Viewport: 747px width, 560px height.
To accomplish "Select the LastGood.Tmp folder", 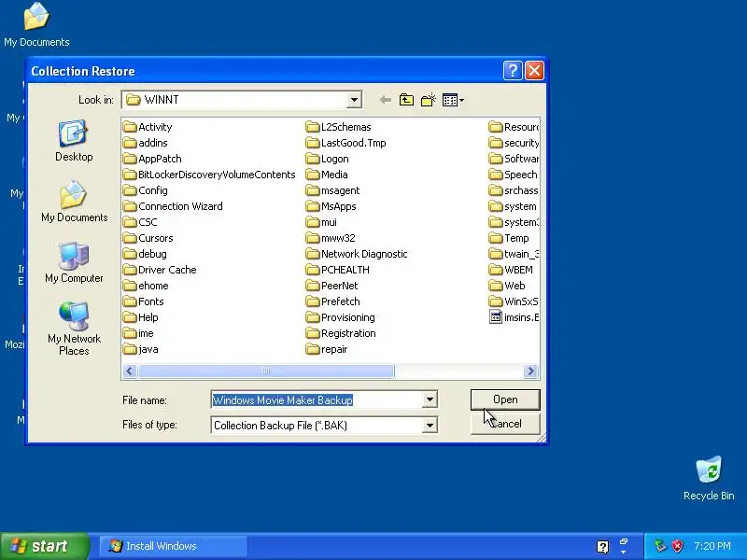I will tap(346, 143).
